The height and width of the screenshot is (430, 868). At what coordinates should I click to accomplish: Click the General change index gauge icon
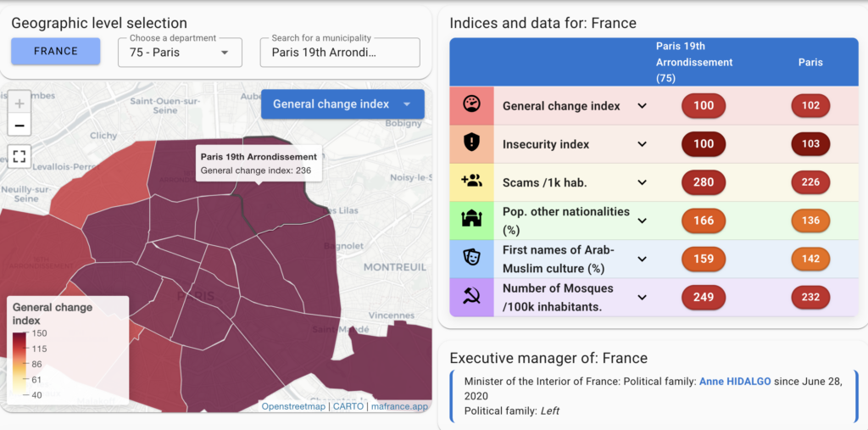(x=471, y=105)
